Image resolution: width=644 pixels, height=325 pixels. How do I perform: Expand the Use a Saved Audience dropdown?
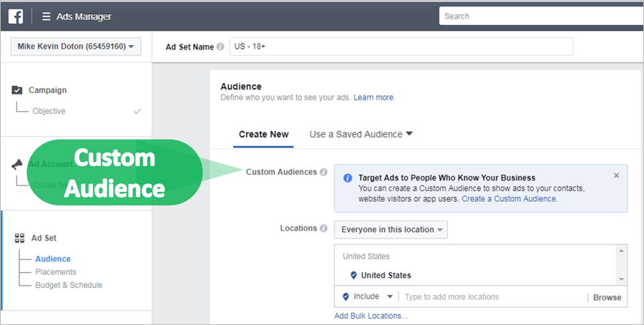click(x=361, y=135)
